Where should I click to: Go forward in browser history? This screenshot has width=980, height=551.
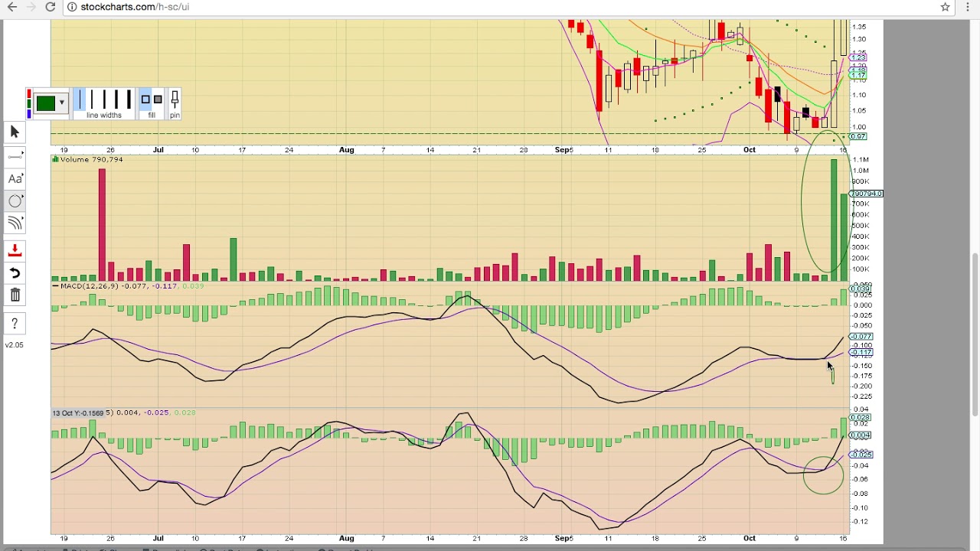pyautogui.click(x=31, y=7)
